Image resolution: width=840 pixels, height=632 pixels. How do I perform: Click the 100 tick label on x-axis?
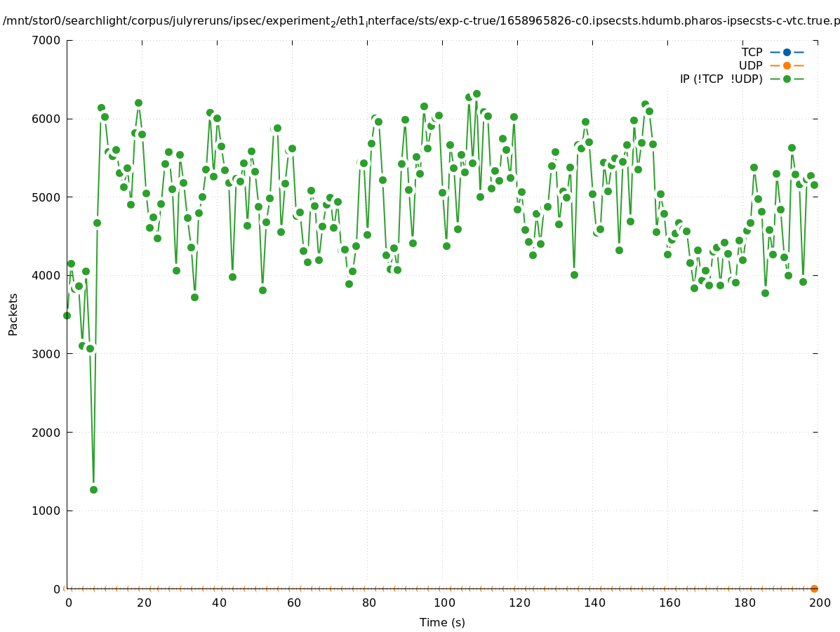(444, 603)
